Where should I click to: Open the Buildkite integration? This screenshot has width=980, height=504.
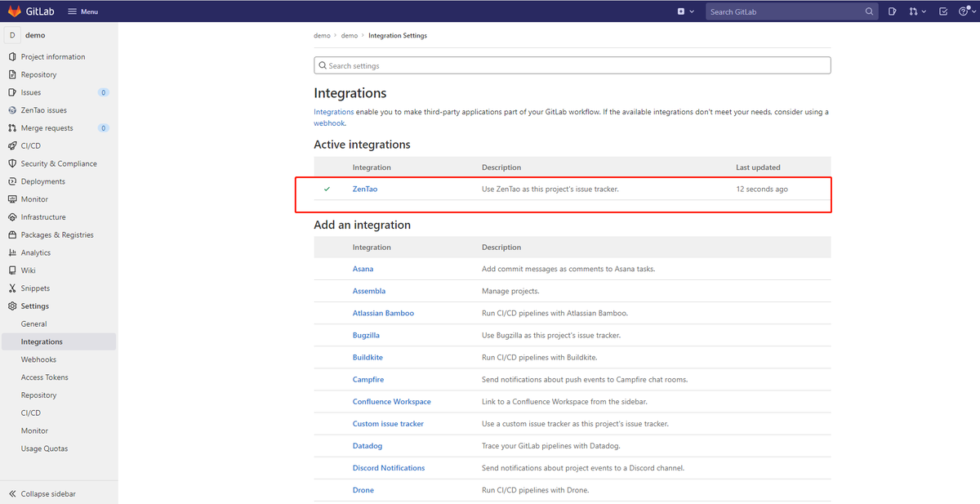point(367,357)
